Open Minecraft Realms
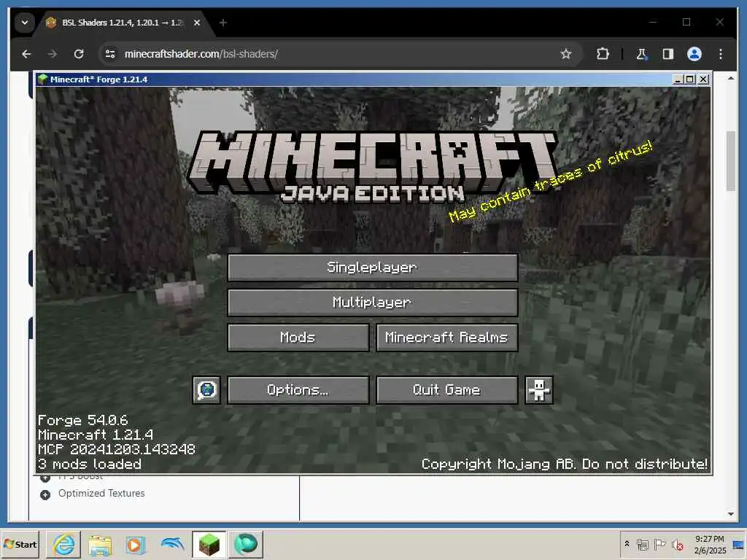Image resolution: width=747 pixels, height=560 pixels. pyautogui.click(x=447, y=338)
